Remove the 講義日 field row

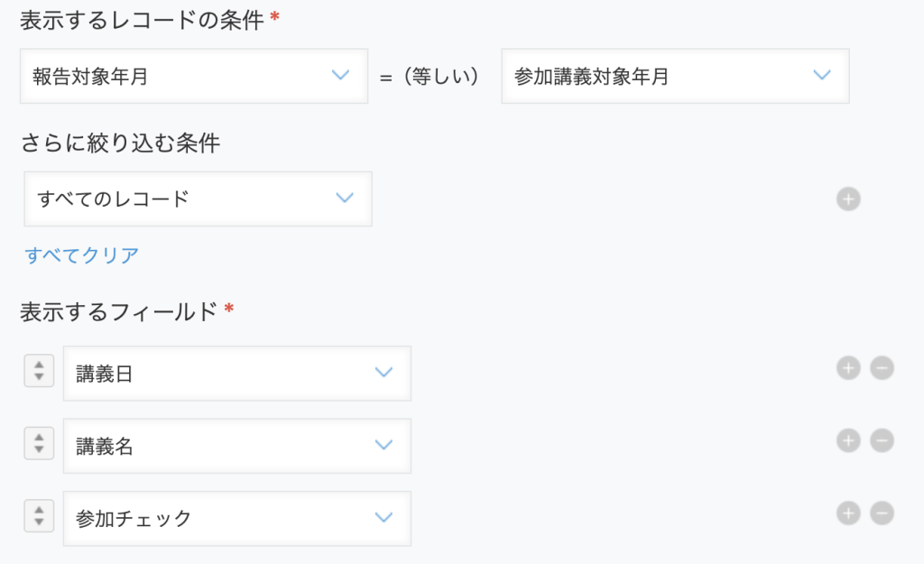(882, 368)
